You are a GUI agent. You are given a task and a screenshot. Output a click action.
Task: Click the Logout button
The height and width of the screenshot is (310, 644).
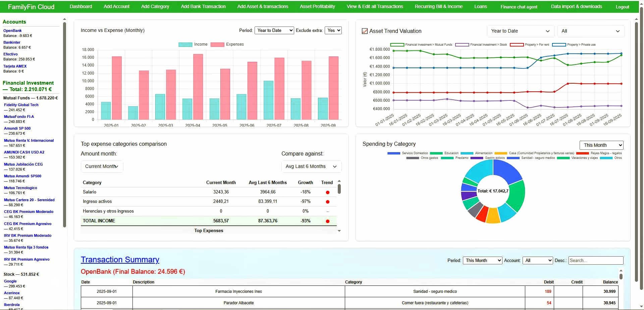(623, 6)
